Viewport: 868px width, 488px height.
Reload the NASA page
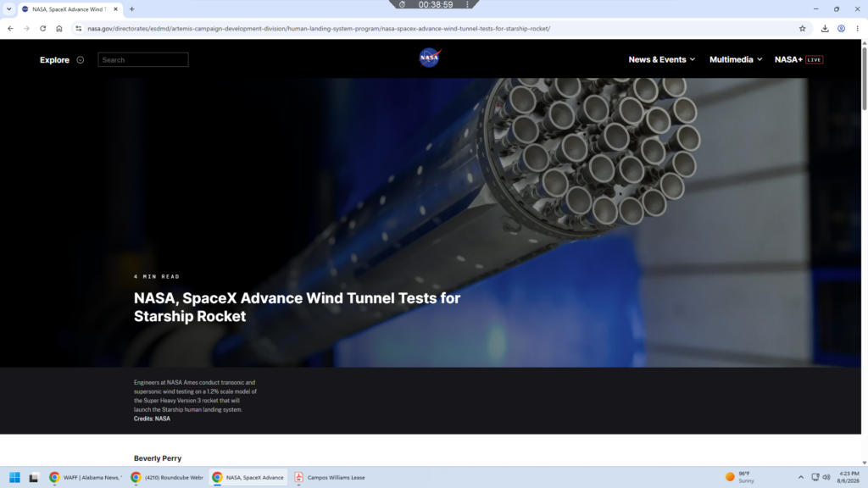pyautogui.click(x=42, y=28)
